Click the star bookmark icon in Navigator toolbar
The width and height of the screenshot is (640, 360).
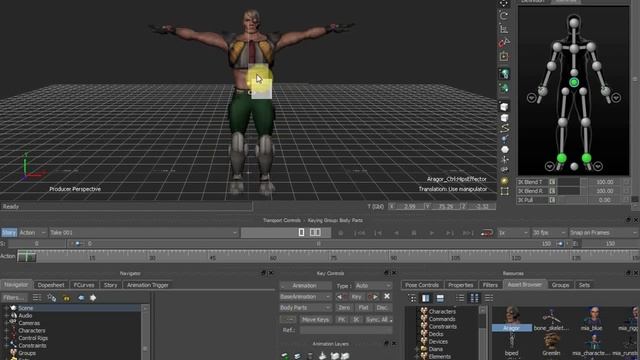point(51,298)
